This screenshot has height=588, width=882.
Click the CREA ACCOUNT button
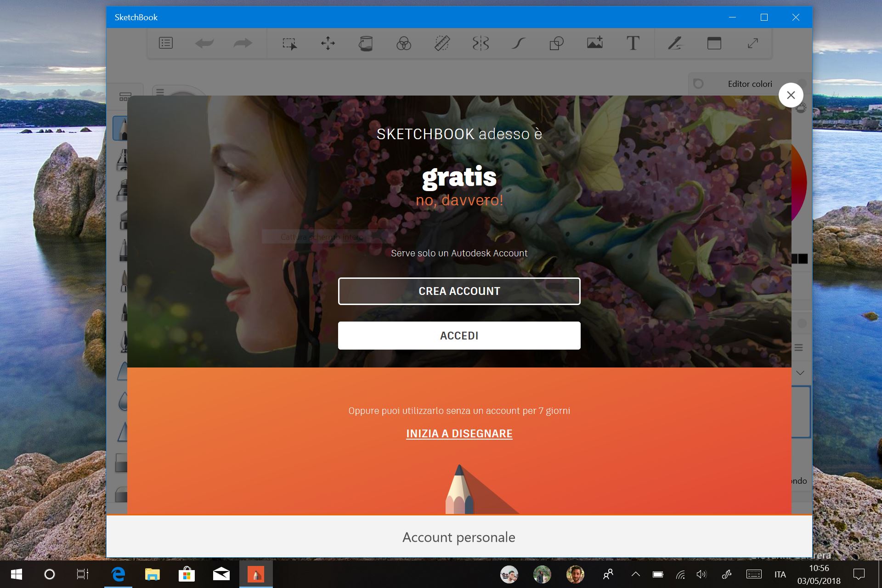pos(459,291)
